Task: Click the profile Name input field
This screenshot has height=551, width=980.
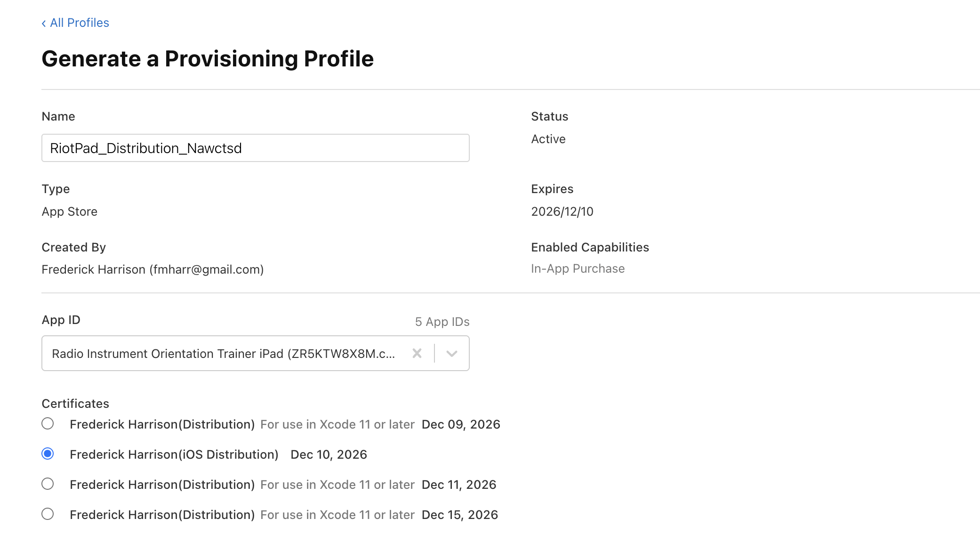Action: [255, 148]
